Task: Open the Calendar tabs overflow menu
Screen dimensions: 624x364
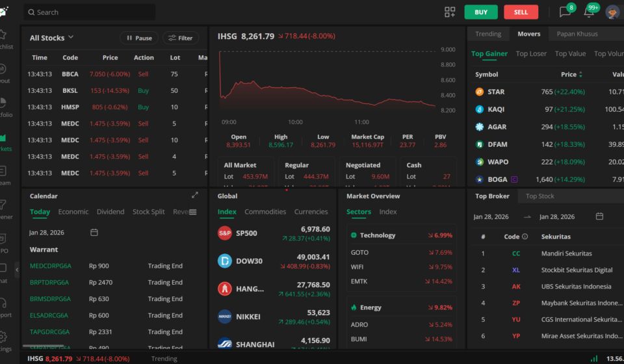Action: pos(192,212)
